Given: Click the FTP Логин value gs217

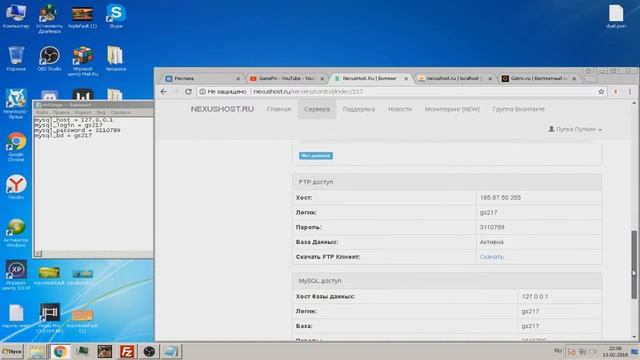Looking at the screenshot, I should [488, 212].
